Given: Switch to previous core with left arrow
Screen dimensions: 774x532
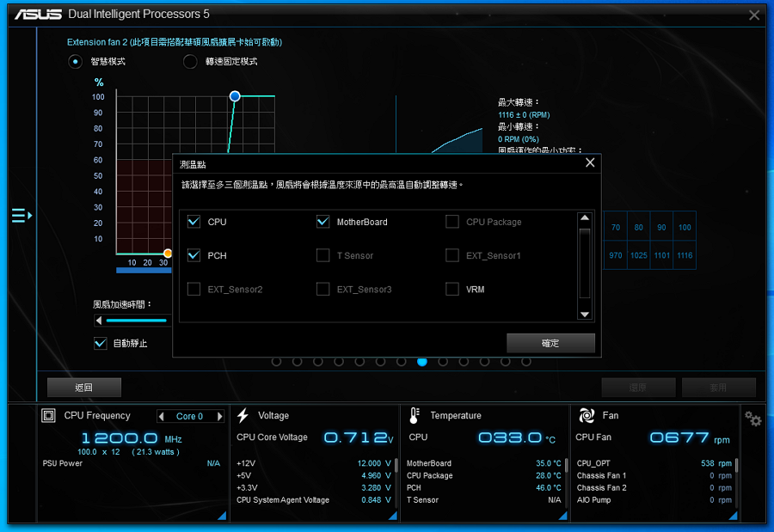Looking at the screenshot, I should 162,417.
